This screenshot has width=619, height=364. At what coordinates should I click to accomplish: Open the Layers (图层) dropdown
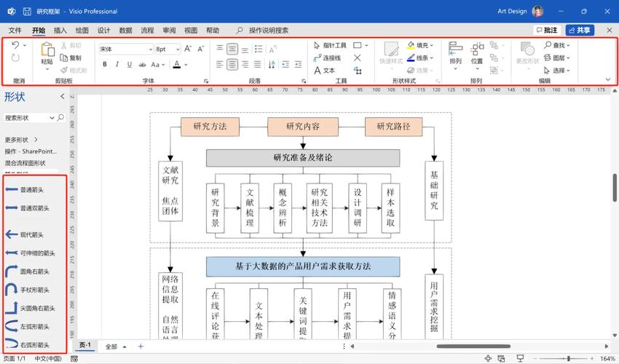[556, 58]
